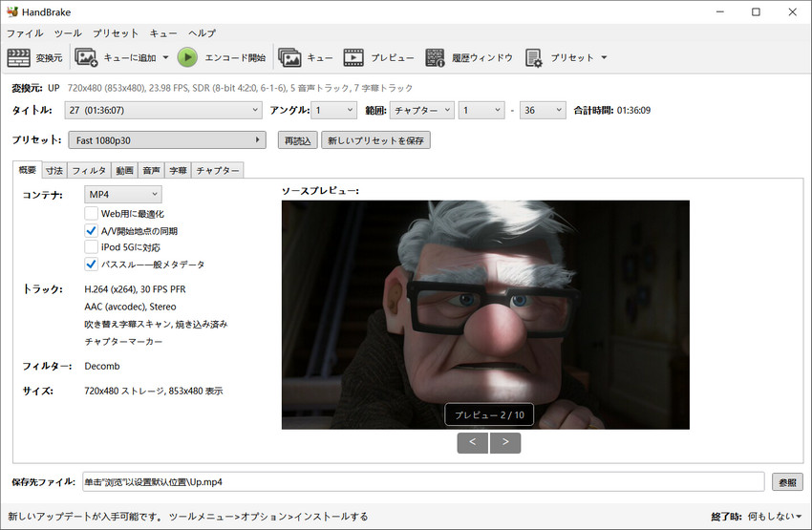812x530 pixels.
Task: Click the update available status bar message
Action: click(x=187, y=516)
